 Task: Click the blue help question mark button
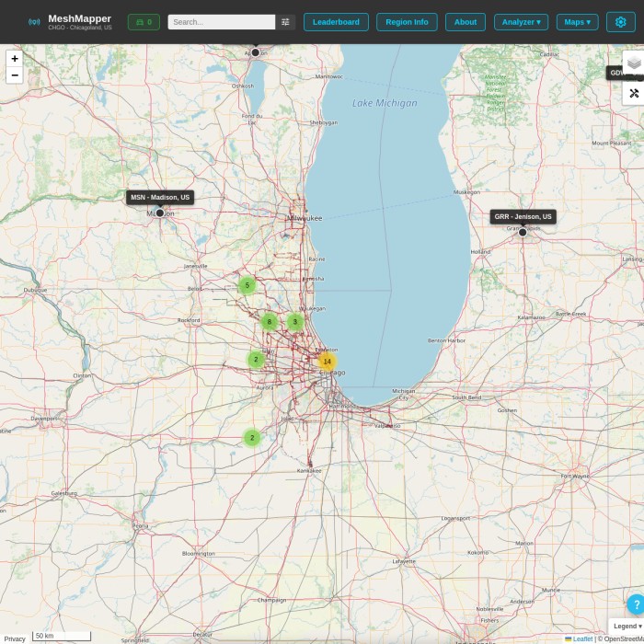[x=636, y=604]
